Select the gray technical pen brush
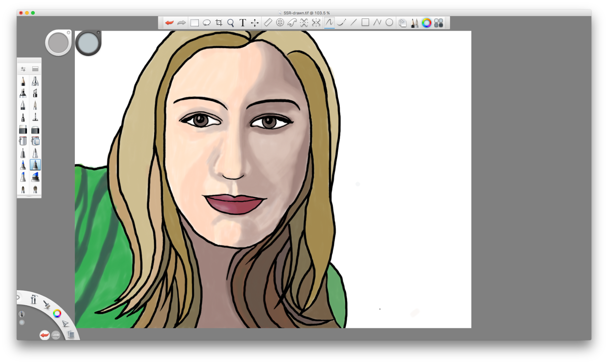This screenshot has height=364, width=608. (23, 153)
